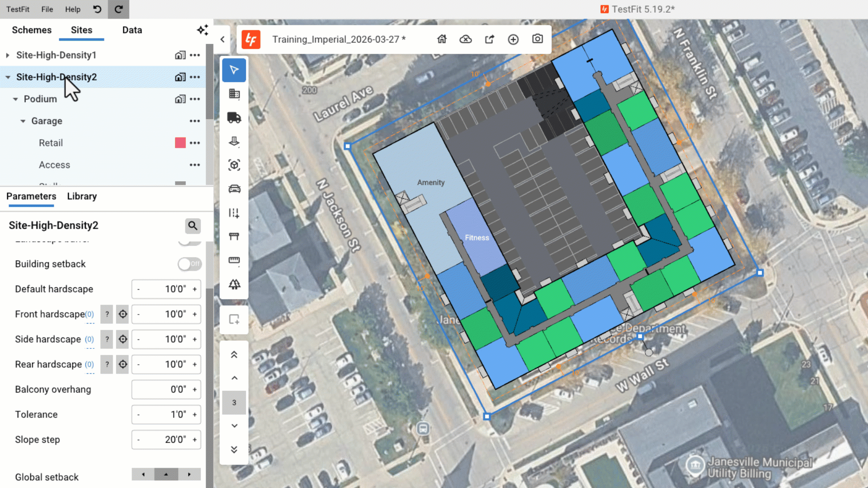868x488 pixels.
Task: Switch to the Data tab
Action: click(x=132, y=30)
